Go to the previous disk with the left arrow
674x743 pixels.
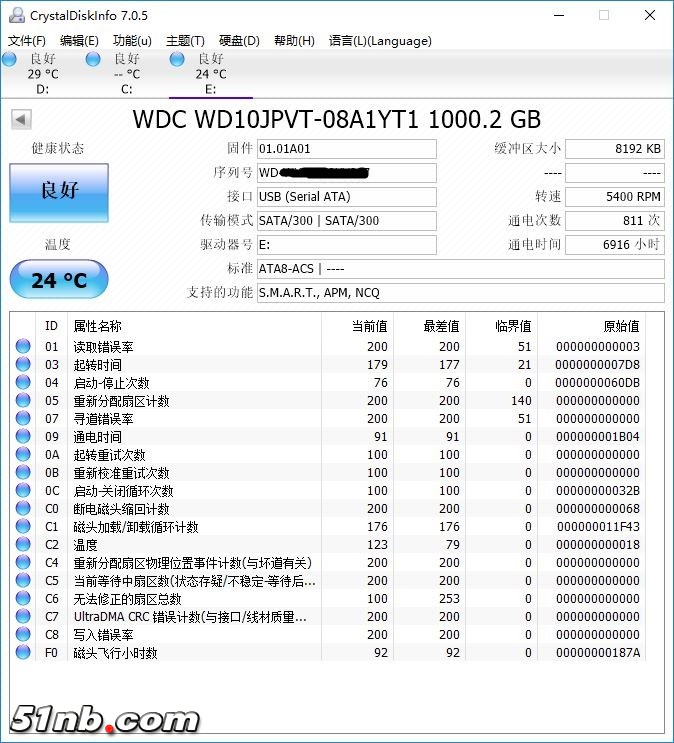21,119
